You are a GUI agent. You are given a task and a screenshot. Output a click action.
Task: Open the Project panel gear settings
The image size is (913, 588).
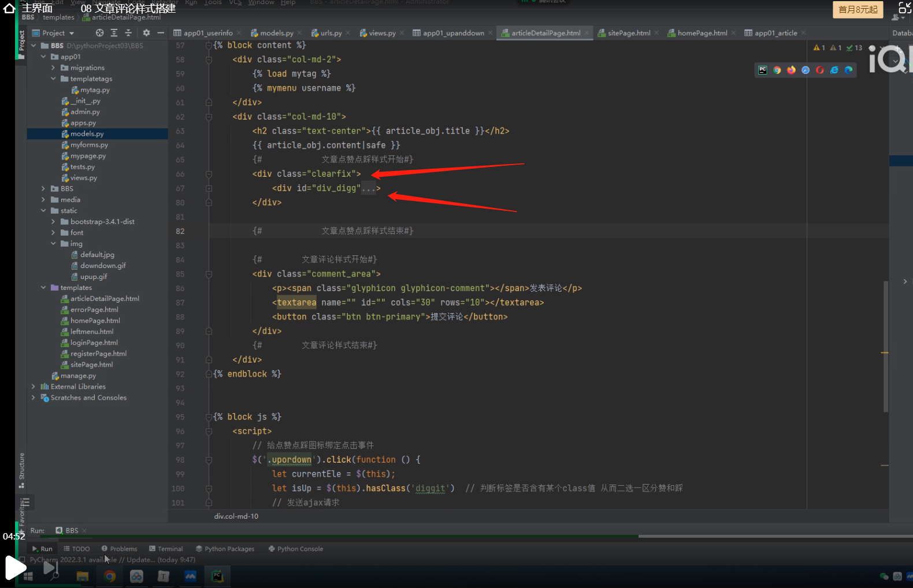click(x=146, y=33)
